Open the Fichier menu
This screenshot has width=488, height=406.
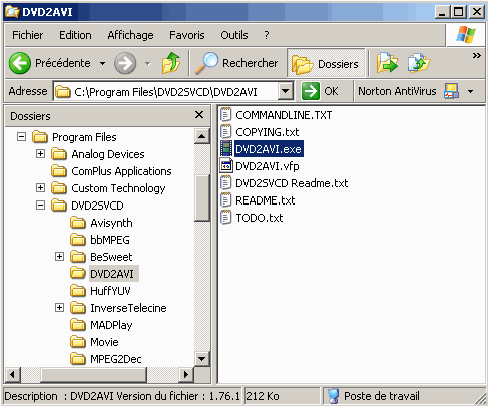(28, 35)
